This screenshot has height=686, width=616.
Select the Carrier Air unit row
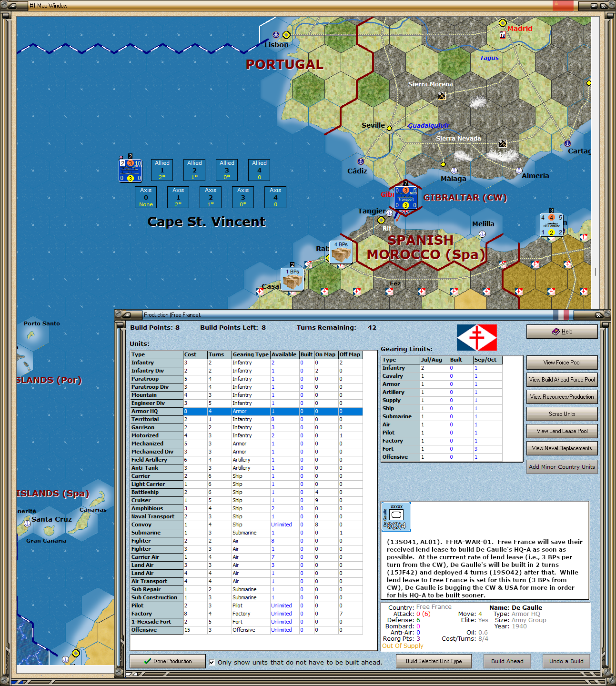tap(246, 557)
